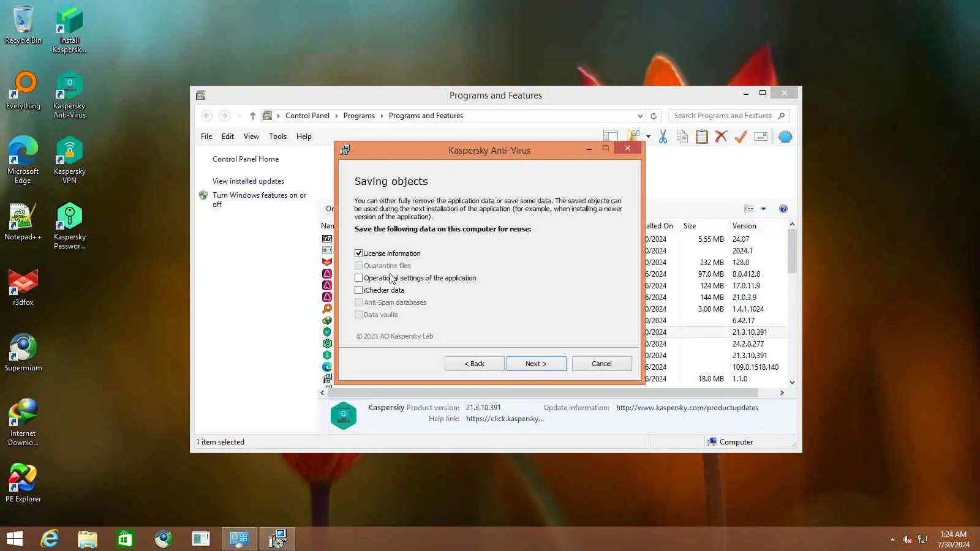Open the Windows Start button
The height and width of the screenshot is (551, 980).
[x=15, y=539]
